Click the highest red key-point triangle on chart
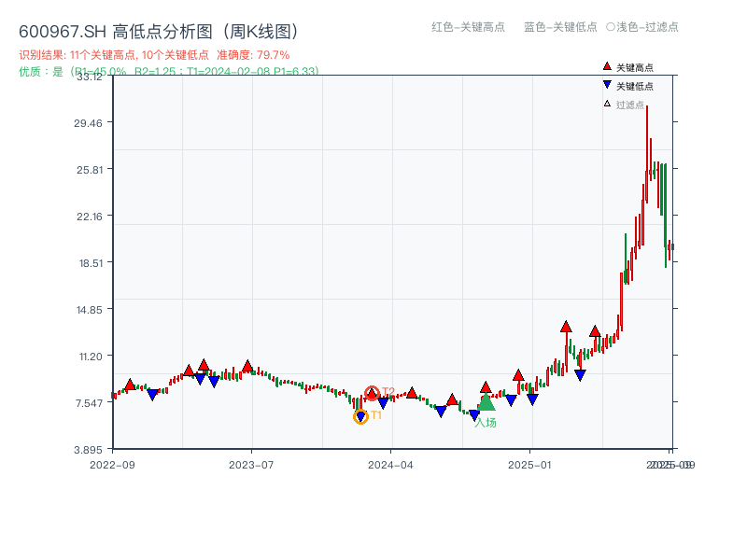Image resolution: width=747 pixels, height=560 pixels. click(565, 326)
